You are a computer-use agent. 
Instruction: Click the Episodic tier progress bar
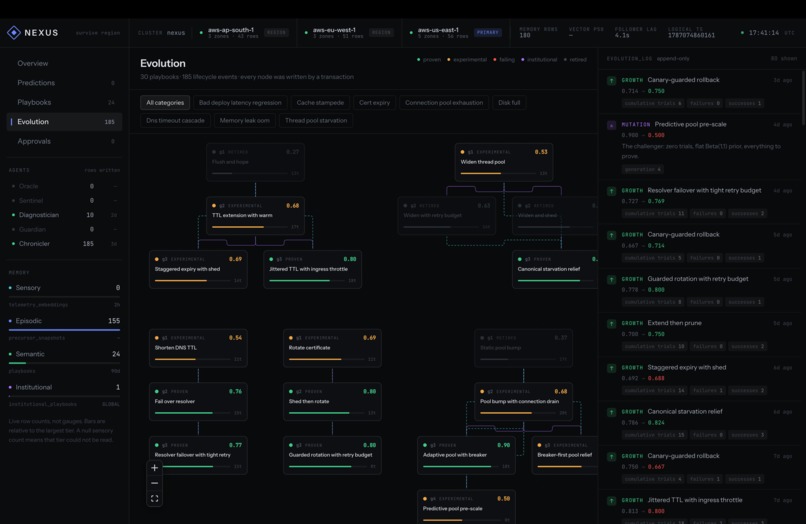[x=64, y=330]
